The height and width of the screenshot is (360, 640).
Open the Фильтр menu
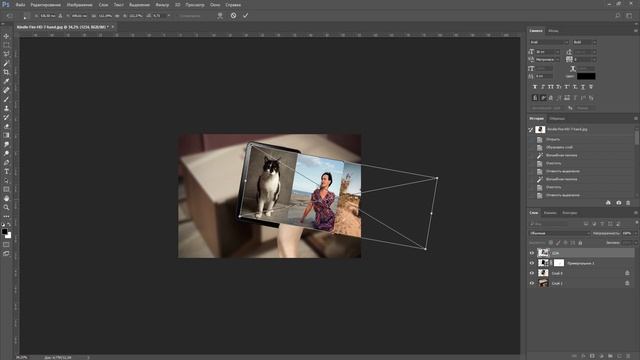click(x=162, y=5)
